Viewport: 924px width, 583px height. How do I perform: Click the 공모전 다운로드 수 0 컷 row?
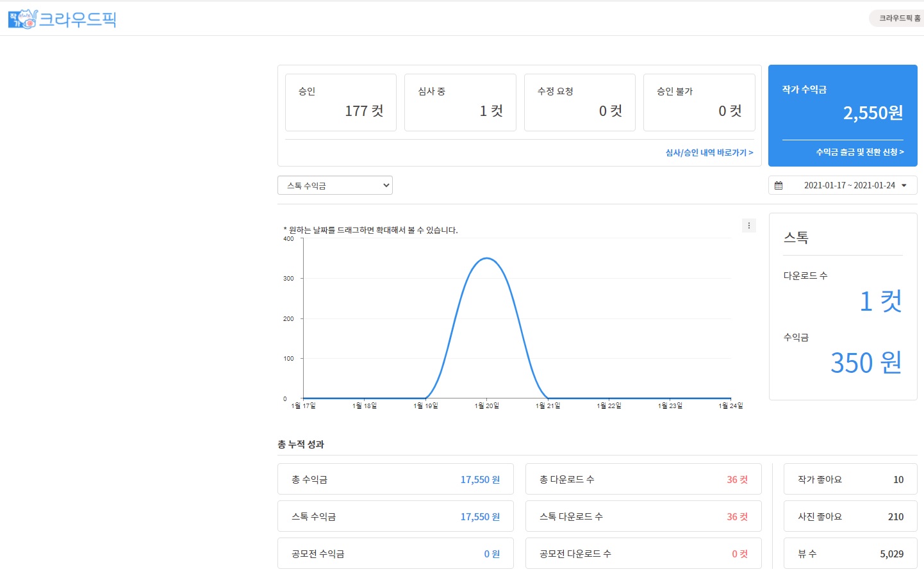tap(643, 554)
